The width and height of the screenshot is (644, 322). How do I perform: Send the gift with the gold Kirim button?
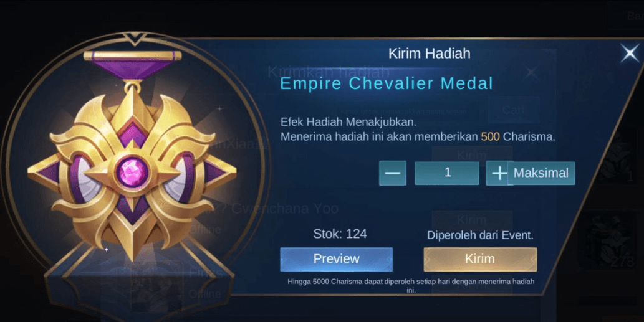click(480, 259)
